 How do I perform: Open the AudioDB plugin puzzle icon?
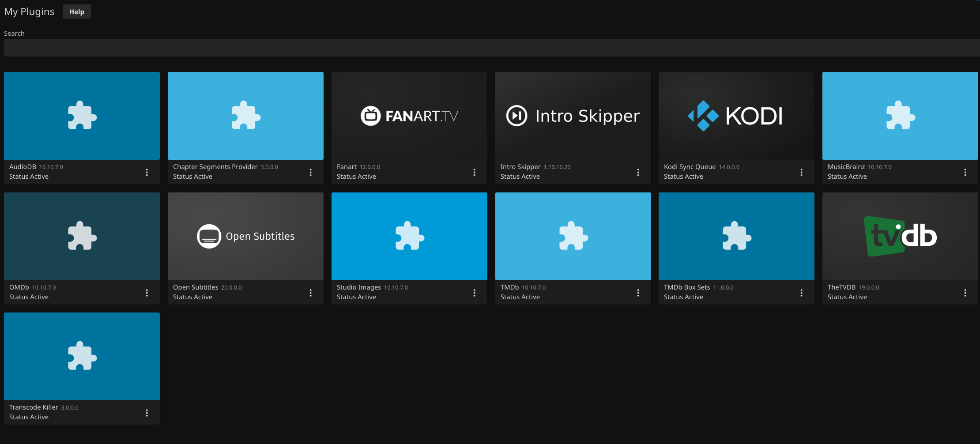click(x=82, y=116)
